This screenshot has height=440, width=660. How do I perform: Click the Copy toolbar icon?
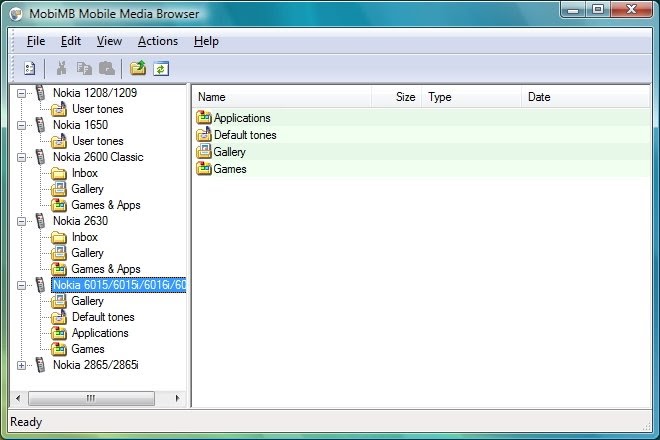click(x=84, y=68)
